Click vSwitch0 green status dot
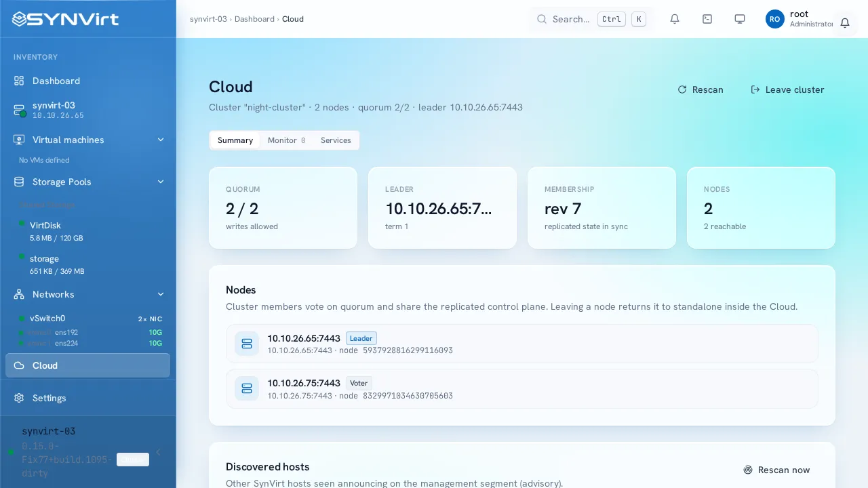Screen dimensions: 868x488 (22, 319)
